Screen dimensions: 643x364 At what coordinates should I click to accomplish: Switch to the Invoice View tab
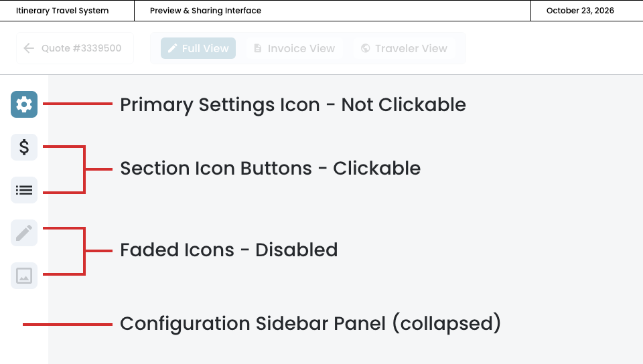[x=295, y=48]
